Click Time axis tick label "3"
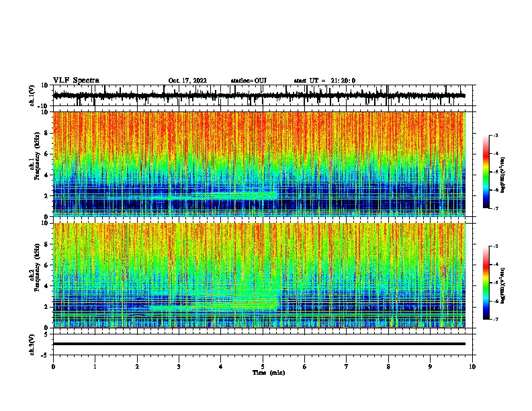Image resolution: width=532 pixels, height=411 pixels. (x=179, y=367)
